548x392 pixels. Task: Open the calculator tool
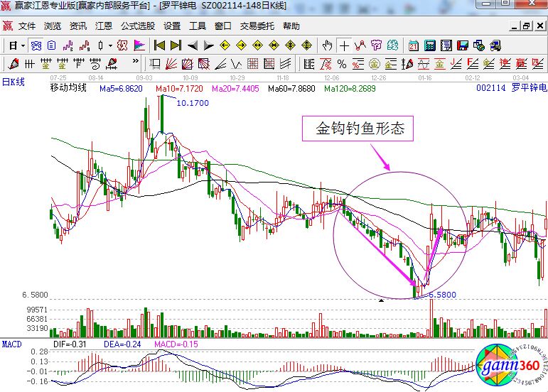(430, 45)
